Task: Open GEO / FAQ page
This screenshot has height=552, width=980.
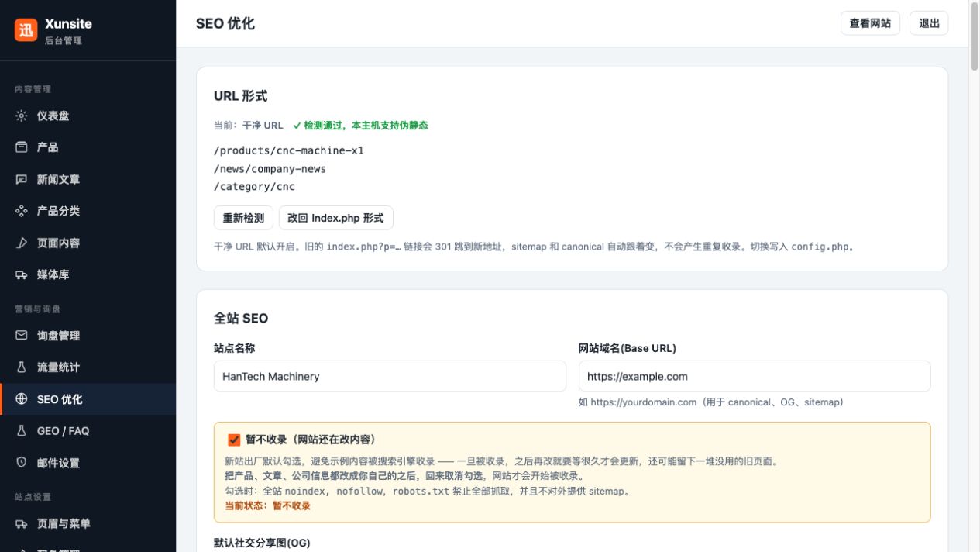Action: pos(88,431)
